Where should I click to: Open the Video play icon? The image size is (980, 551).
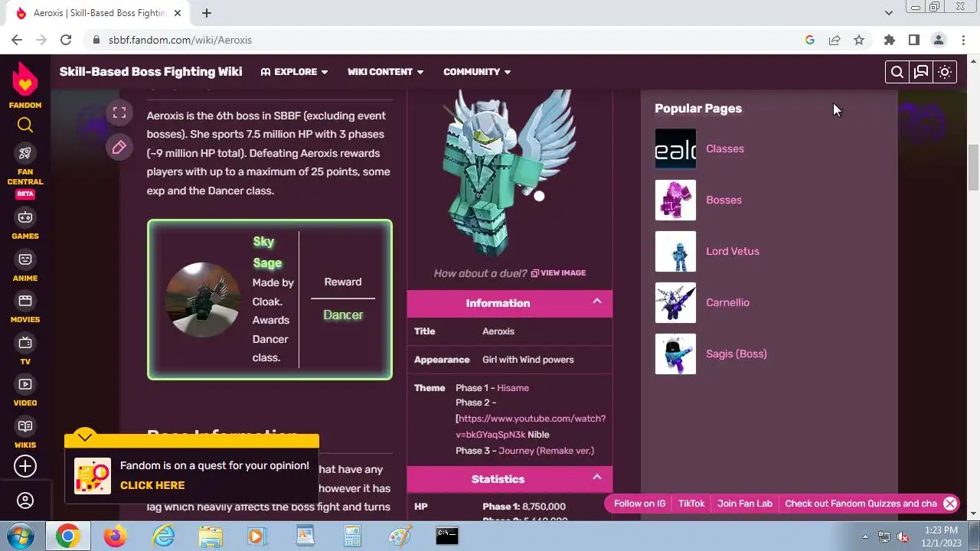[25, 384]
